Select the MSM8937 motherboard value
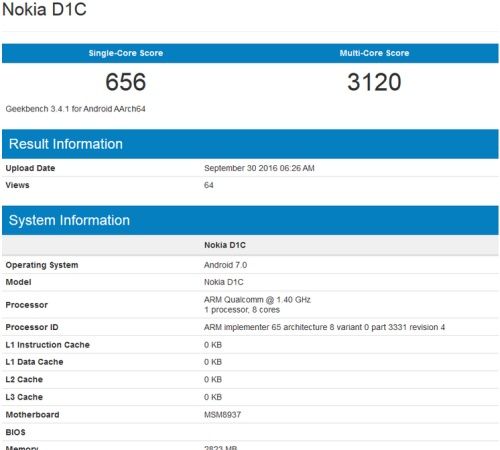Viewport: 500px width, 450px height. point(222,415)
